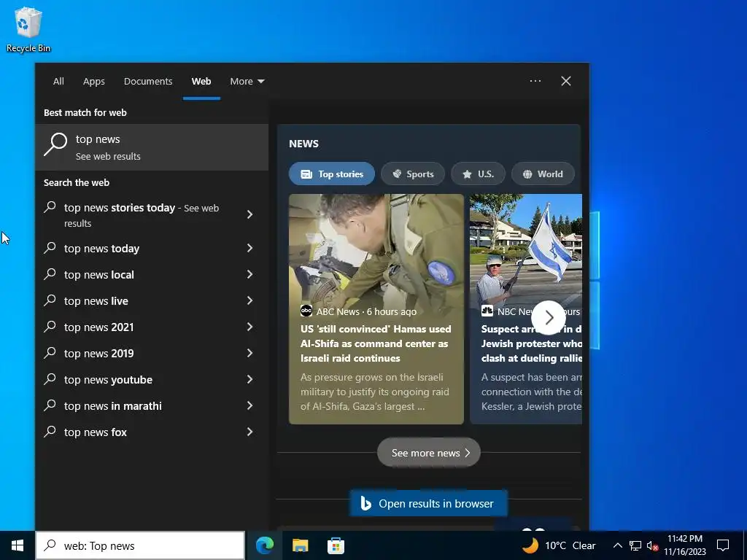
Task: Click the magnifier icon beside top news best match
Action: (55, 144)
